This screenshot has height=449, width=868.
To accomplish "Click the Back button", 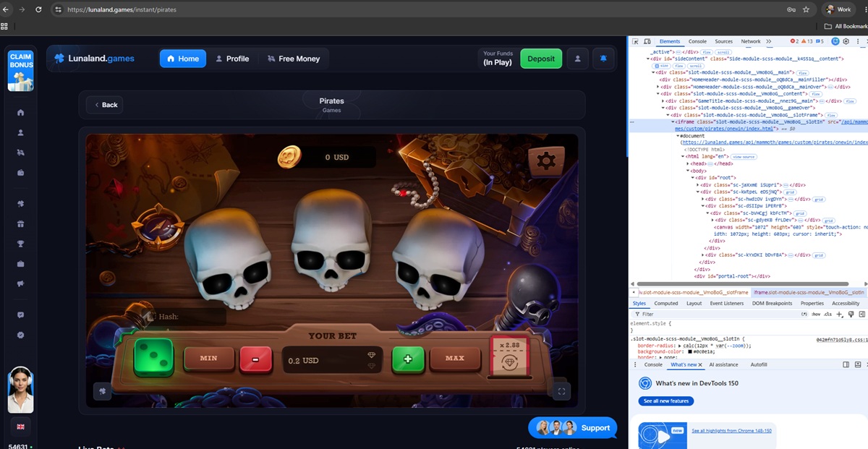I will click(x=104, y=105).
